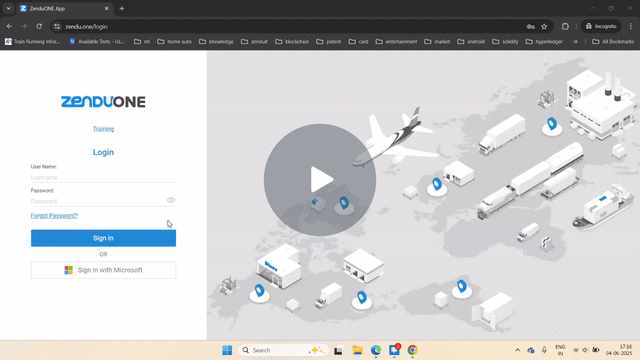This screenshot has width=640, height=360.
Task: Open the card bookmarks folder
Action: coord(358,42)
